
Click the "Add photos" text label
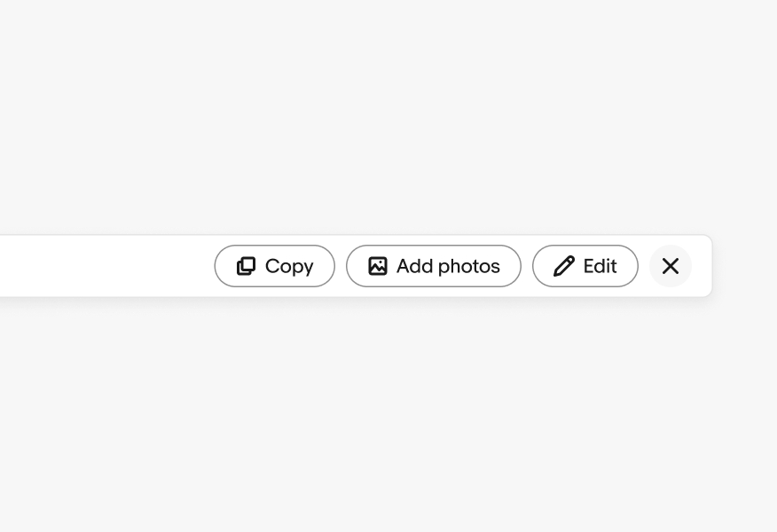point(448,266)
